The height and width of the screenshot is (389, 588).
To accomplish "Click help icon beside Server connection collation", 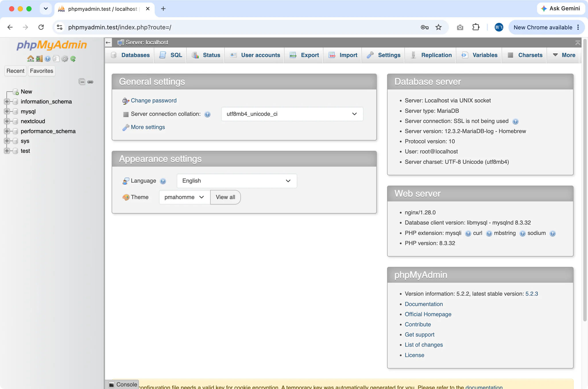I will coord(207,114).
